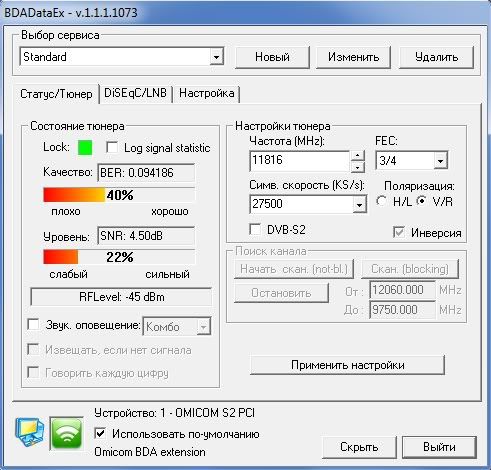
Task: Switch to the DiSEqC/LNB tab
Action: pos(135,93)
